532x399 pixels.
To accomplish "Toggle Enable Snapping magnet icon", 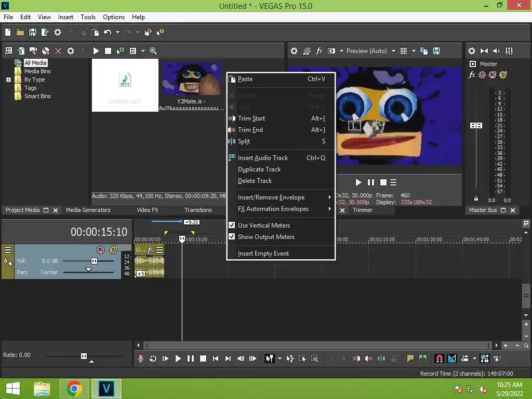I will click(440, 358).
